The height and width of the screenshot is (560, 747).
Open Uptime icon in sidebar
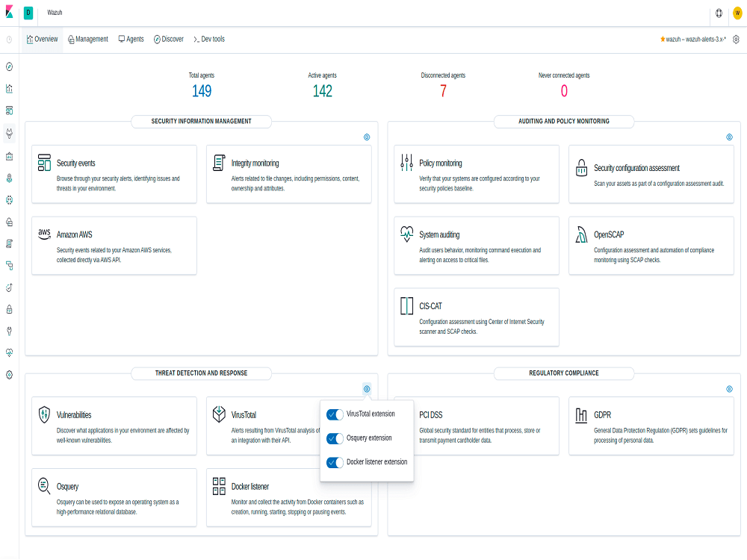point(9,287)
